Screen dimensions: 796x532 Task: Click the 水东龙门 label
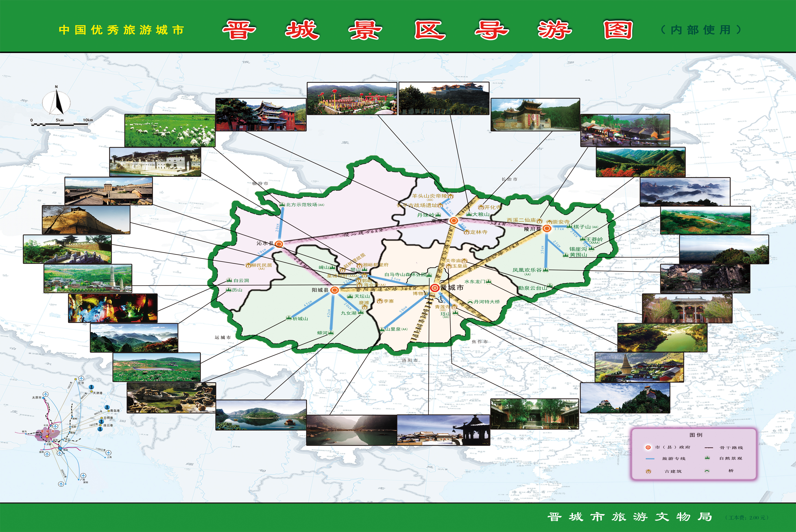point(475,282)
